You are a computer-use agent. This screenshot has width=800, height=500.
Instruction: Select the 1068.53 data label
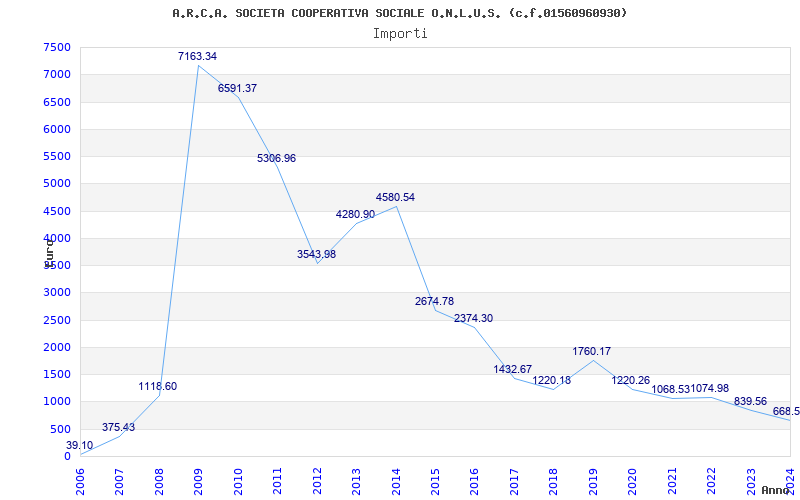click(671, 389)
